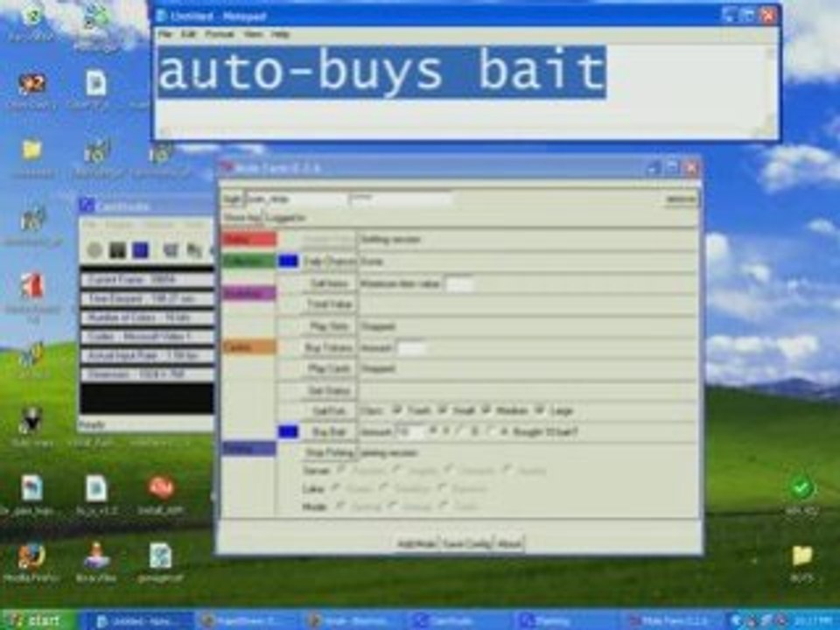Click the About button in Mole Farm
This screenshot has height=630, width=840.
click(x=509, y=543)
